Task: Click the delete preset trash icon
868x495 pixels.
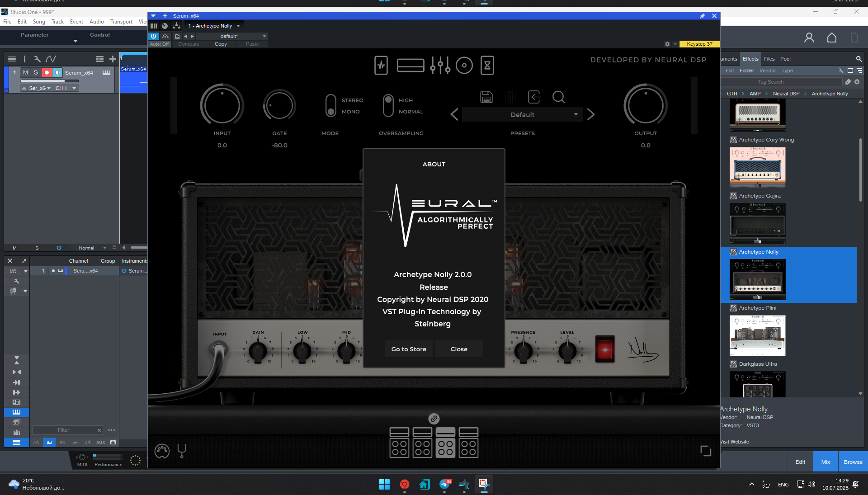Action: click(x=510, y=97)
